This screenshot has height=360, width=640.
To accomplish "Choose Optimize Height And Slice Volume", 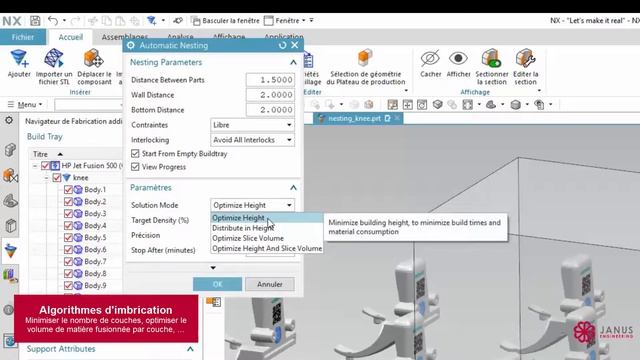I will [267, 248].
